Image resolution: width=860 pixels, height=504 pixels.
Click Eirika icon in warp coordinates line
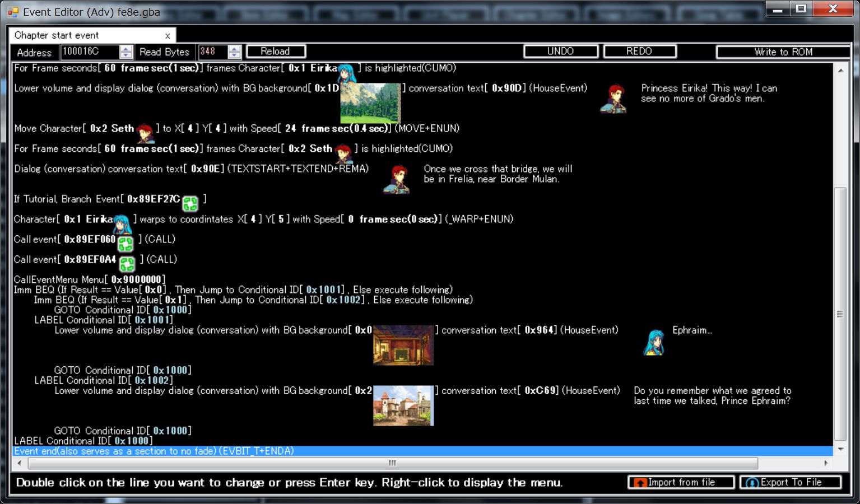122,223
